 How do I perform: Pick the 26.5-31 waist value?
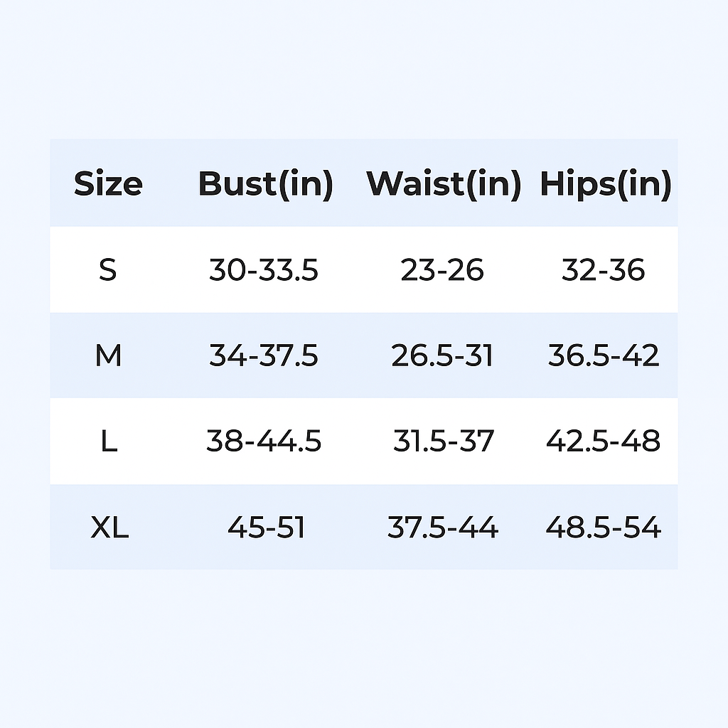[442, 355]
